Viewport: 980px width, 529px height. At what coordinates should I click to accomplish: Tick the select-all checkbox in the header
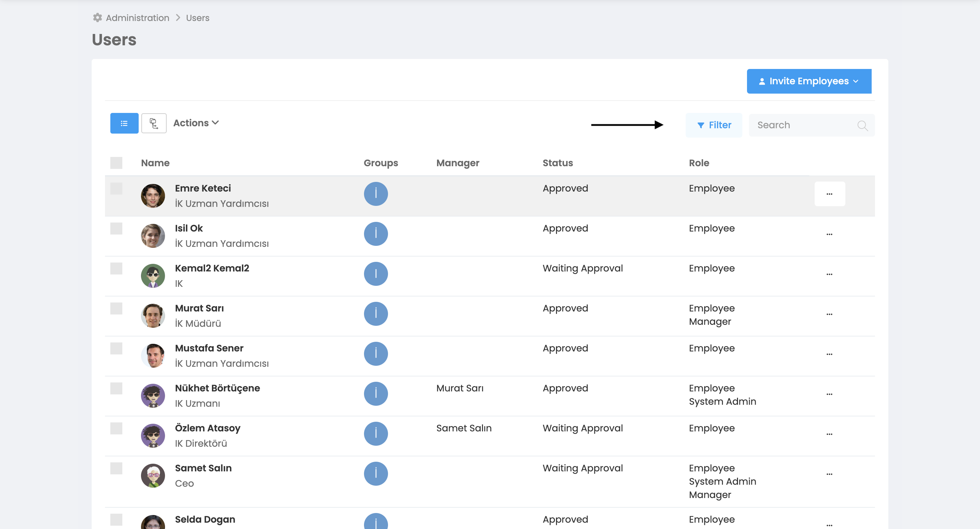pyautogui.click(x=116, y=163)
